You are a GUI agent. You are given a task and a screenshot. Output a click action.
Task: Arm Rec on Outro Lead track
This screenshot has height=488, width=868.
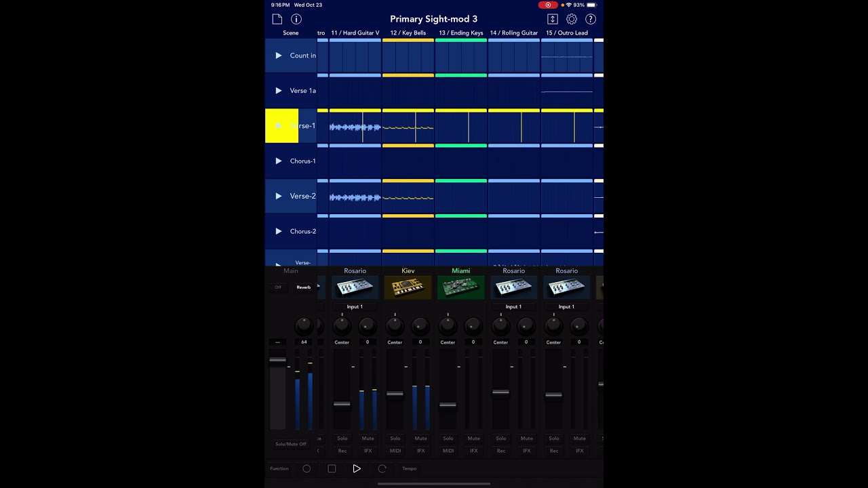click(554, 451)
